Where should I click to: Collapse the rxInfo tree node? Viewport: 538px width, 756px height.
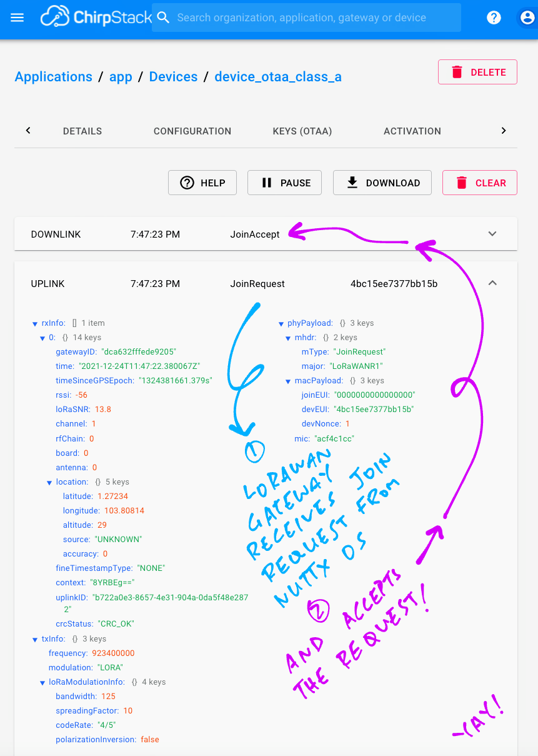click(x=35, y=323)
